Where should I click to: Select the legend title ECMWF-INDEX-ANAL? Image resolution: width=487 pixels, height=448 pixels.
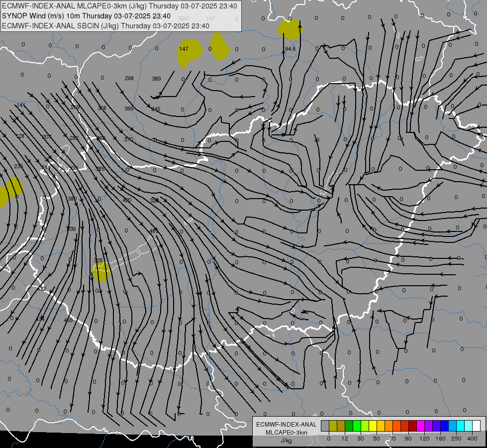click(x=287, y=425)
